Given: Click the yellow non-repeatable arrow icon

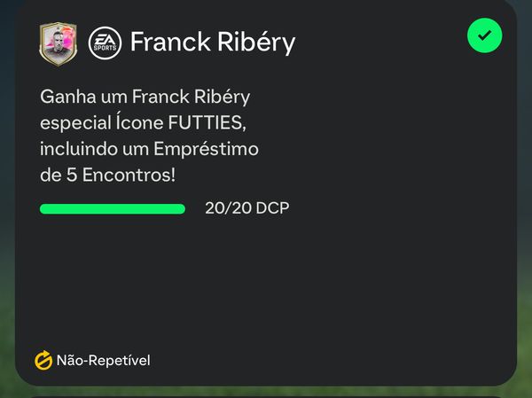Looking at the screenshot, I should 43,361.
